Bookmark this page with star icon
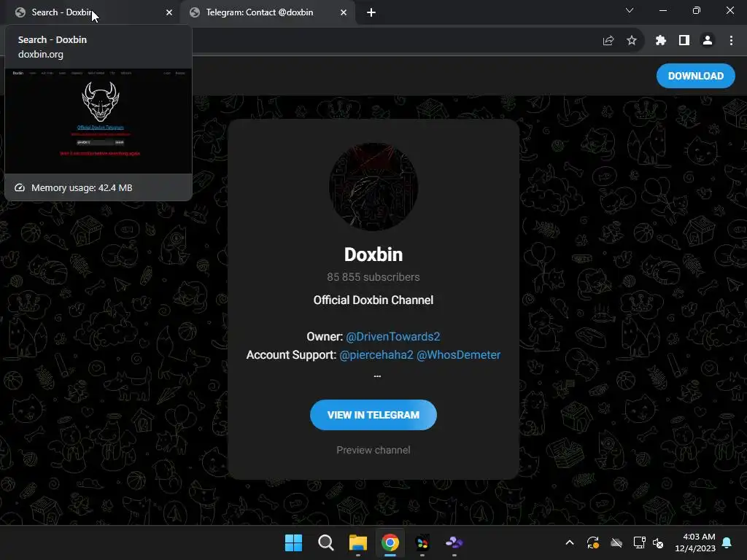The height and width of the screenshot is (560, 747). (x=632, y=41)
